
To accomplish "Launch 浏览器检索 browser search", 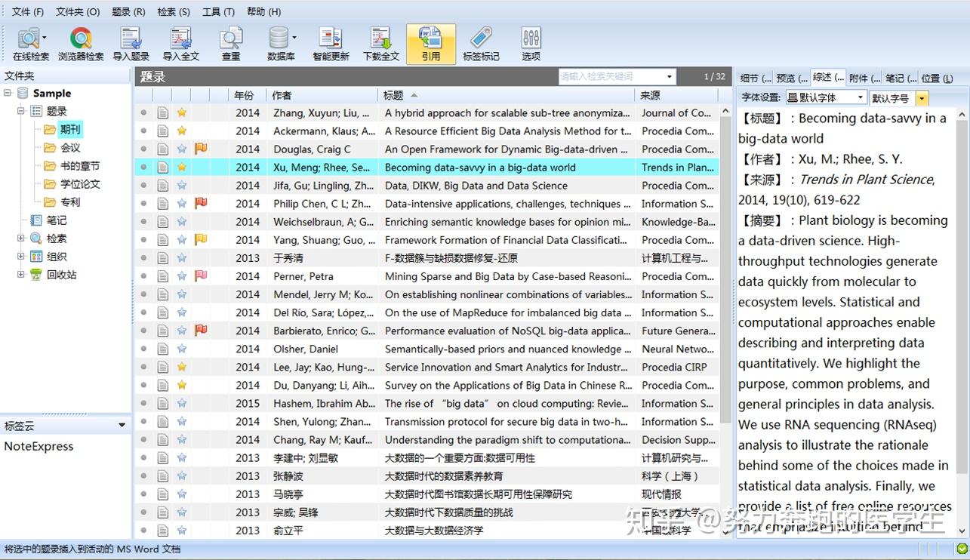I will point(81,45).
